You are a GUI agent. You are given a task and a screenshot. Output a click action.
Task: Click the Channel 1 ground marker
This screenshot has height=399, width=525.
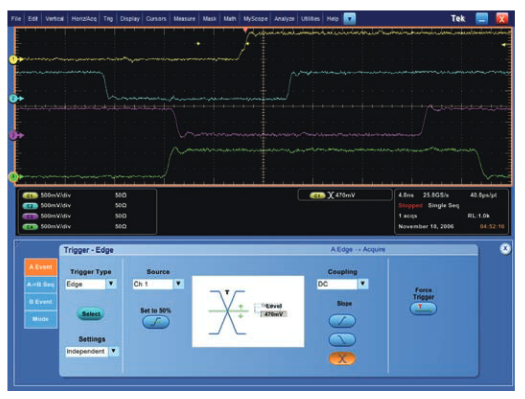13,60
